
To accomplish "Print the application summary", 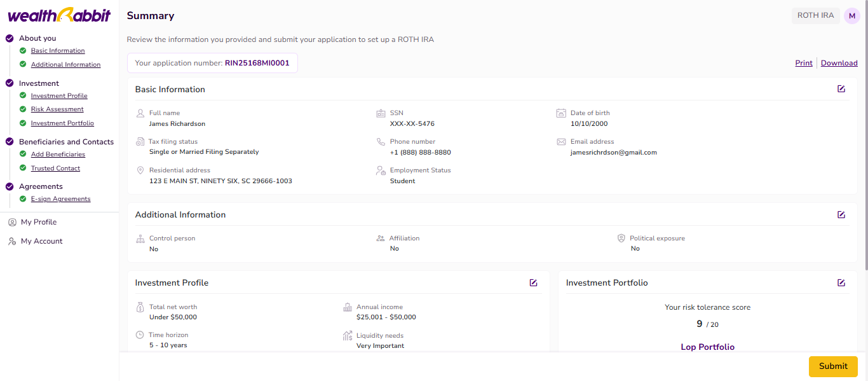I will click(803, 63).
